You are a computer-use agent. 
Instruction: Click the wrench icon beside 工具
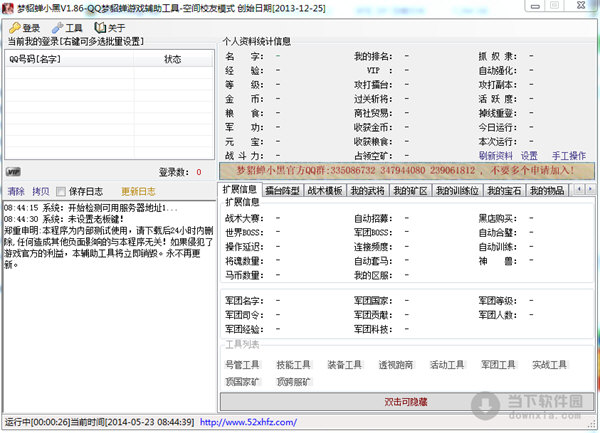57,28
